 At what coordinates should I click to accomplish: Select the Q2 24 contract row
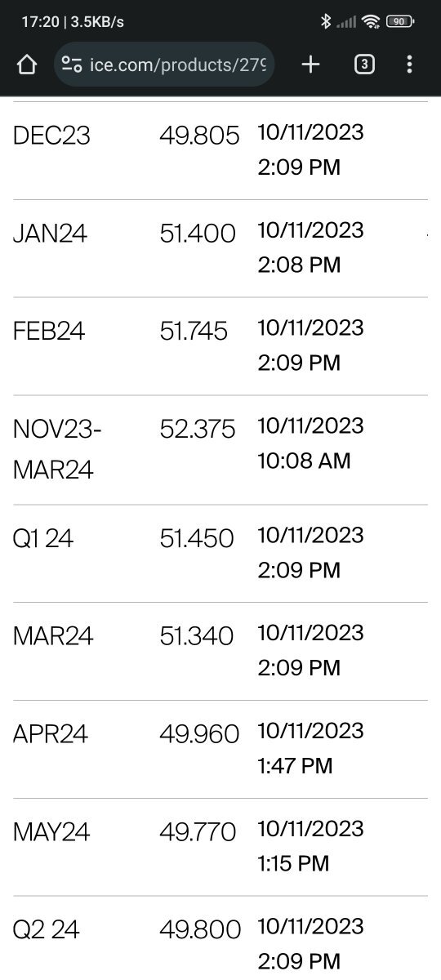coord(220,938)
